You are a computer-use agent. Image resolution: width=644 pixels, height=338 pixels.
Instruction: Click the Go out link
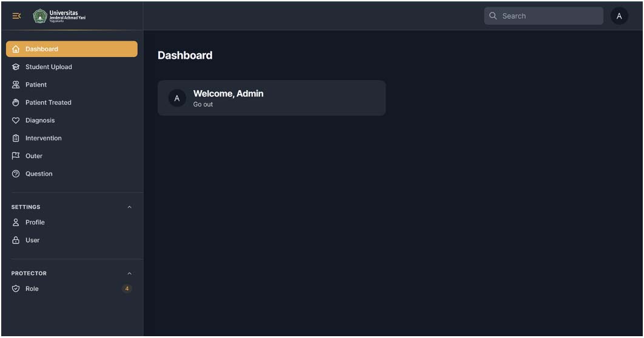tap(203, 105)
